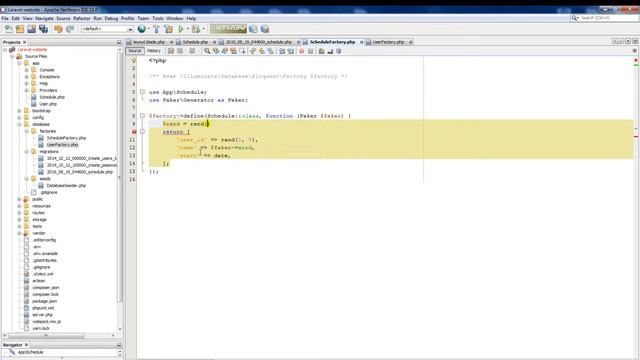Click the memory usage indicator in toolbar

228,29
